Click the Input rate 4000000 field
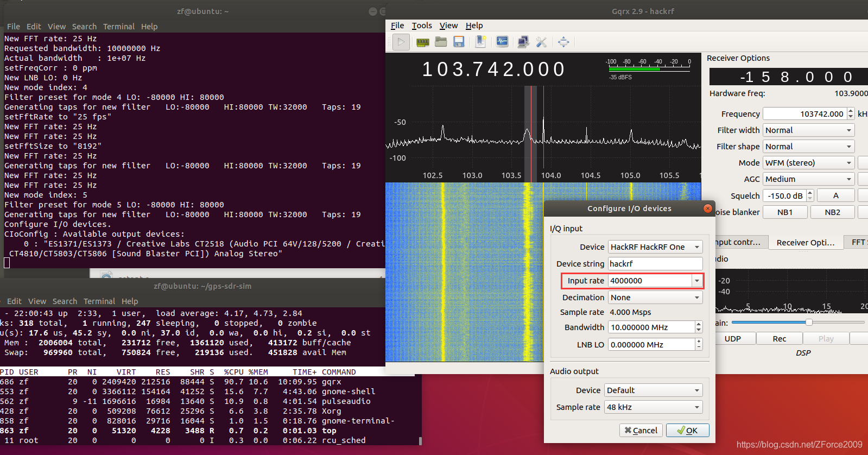Screen dimensions: 868x455 click(650, 281)
